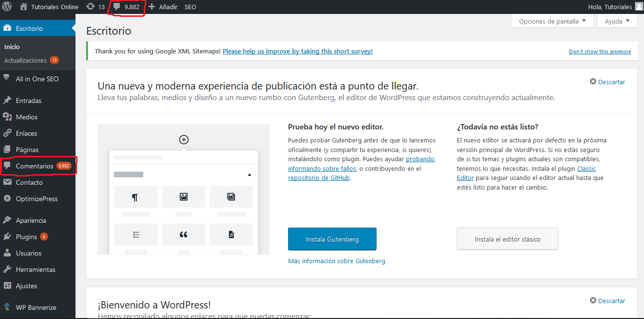644x319 pixels.
Task: Click the Gutenberg editor preview image
Action: pyautogui.click(x=184, y=189)
